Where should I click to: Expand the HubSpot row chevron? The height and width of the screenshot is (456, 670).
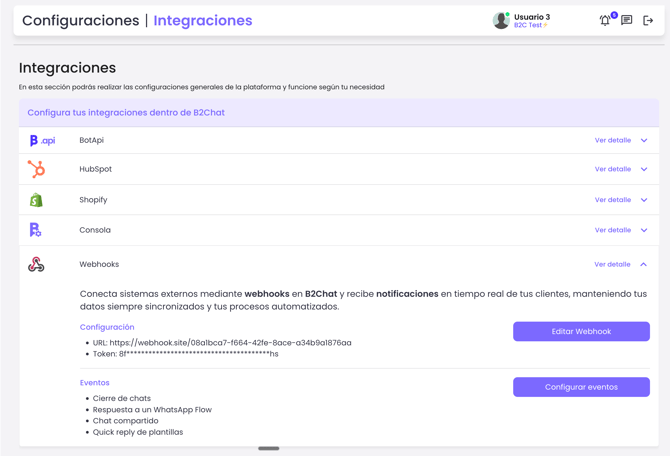point(644,170)
